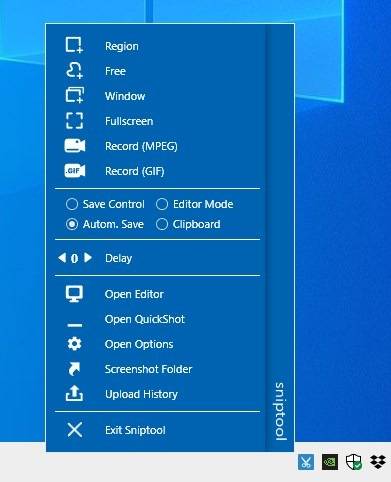This screenshot has height=482, width=391.
Task: Click the Open QuickShot label
Action: point(145,319)
